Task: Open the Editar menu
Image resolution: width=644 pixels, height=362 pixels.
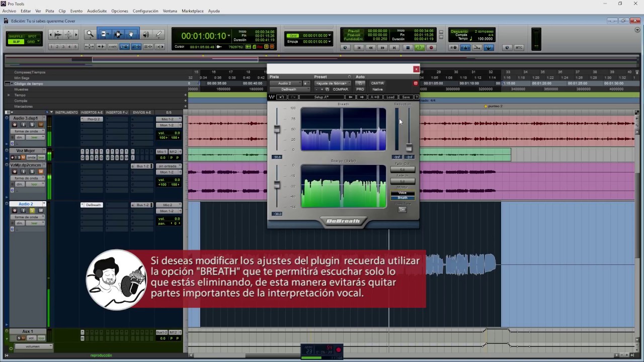Action: click(26, 11)
